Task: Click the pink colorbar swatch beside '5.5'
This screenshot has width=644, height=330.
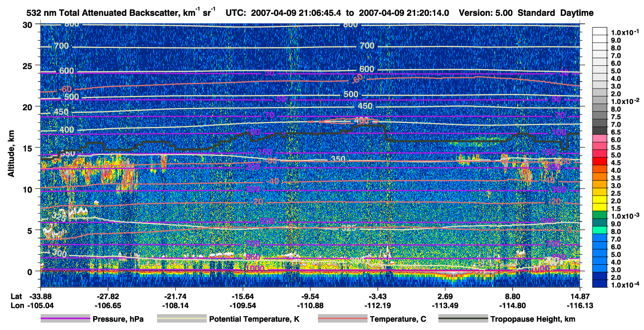Action: 599,145
